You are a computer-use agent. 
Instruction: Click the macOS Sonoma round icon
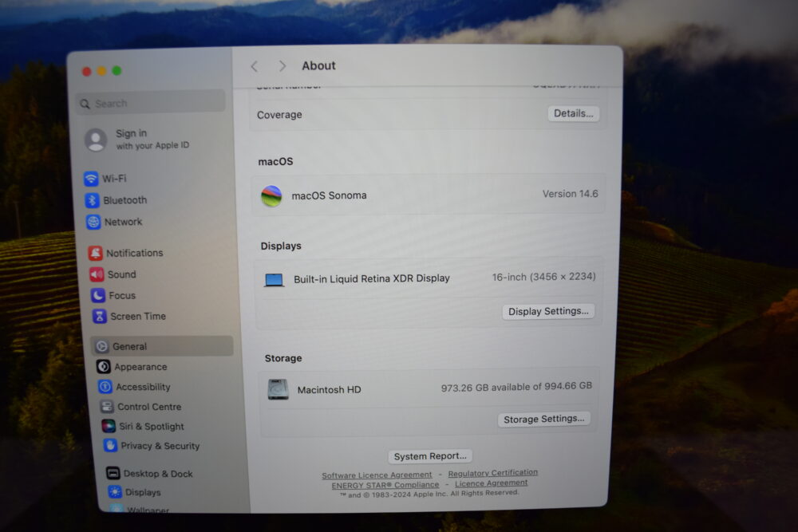[x=272, y=196]
